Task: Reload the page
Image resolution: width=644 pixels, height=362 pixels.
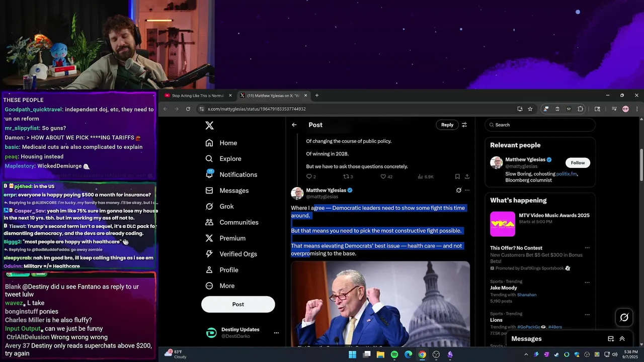Action: point(188,109)
